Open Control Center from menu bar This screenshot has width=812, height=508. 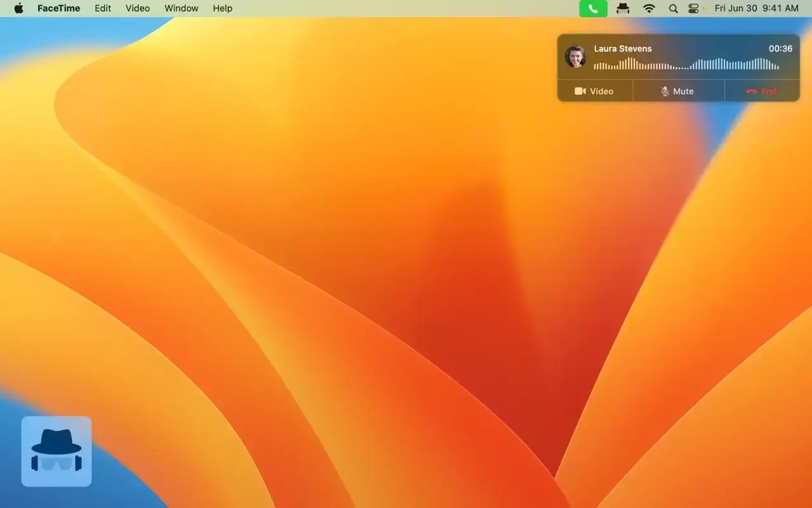click(x=694, y=8)
